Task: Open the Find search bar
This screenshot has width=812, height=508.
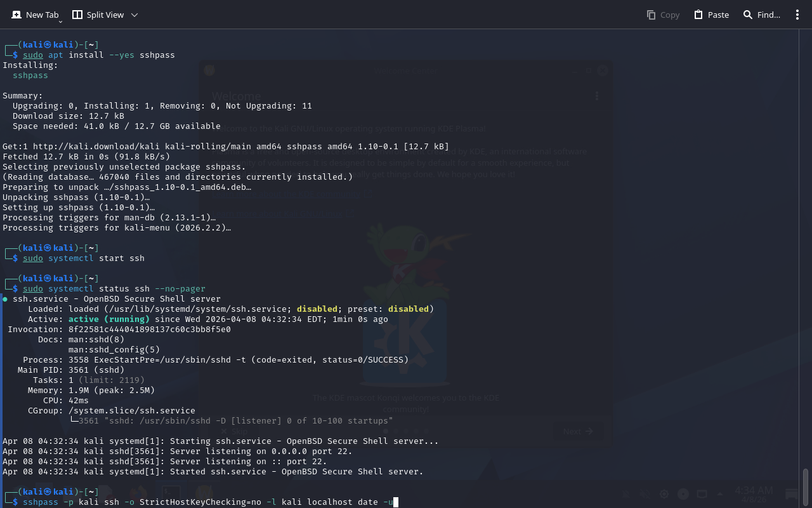Action: 761,15
